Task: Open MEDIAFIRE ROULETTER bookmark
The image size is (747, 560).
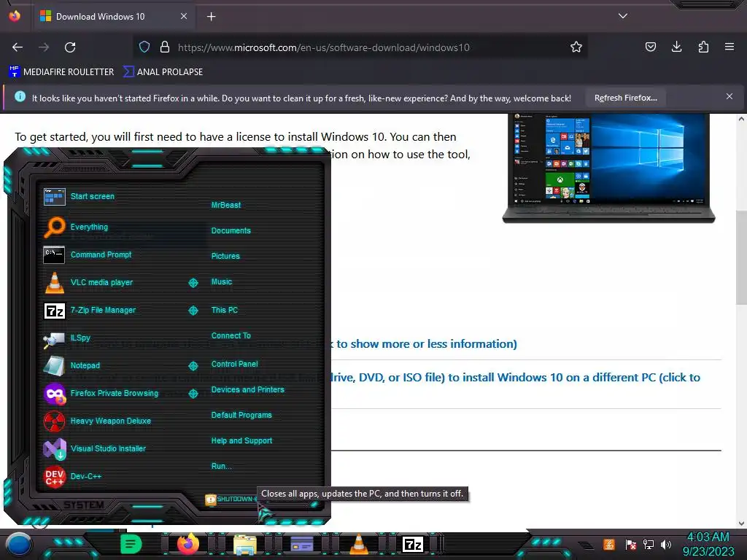Action: [61, 72]
